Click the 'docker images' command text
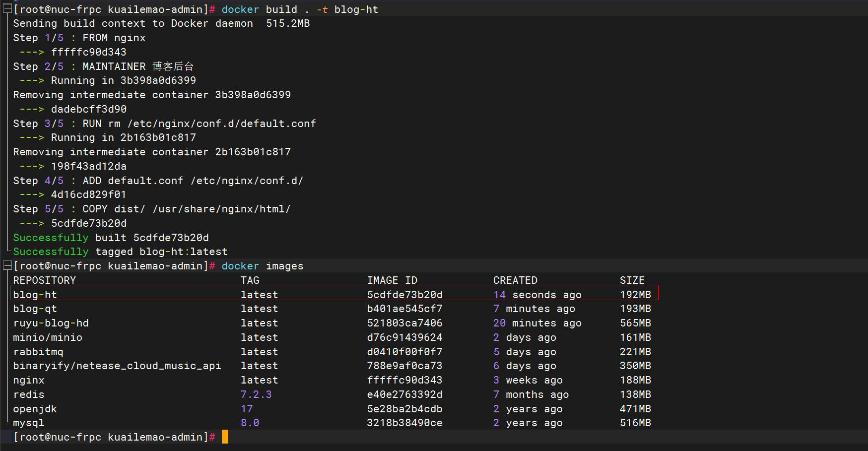 (x=263, y=266)
